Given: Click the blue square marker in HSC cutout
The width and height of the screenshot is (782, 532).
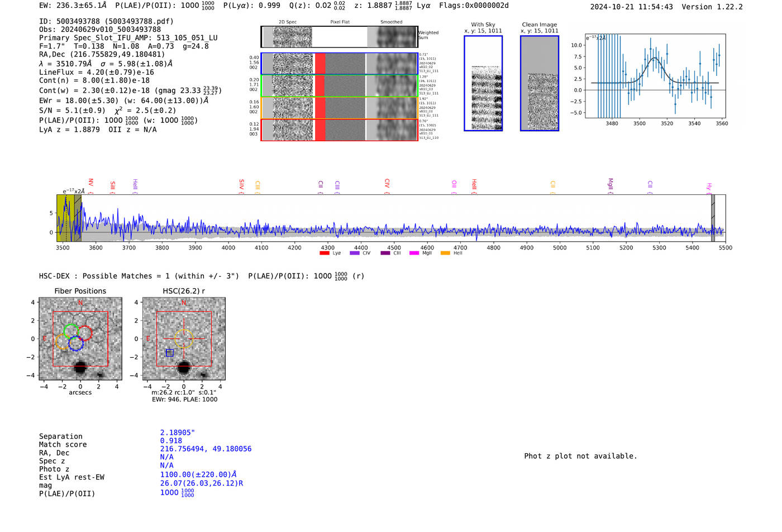Looking at the screenshot, I should [x=170, y=353].
